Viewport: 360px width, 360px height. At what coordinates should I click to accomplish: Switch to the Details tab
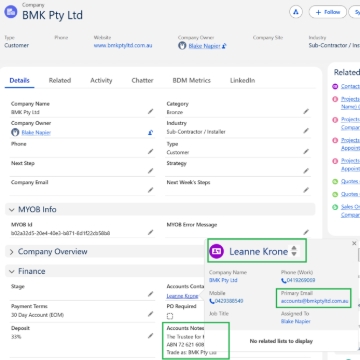(19, 80)
